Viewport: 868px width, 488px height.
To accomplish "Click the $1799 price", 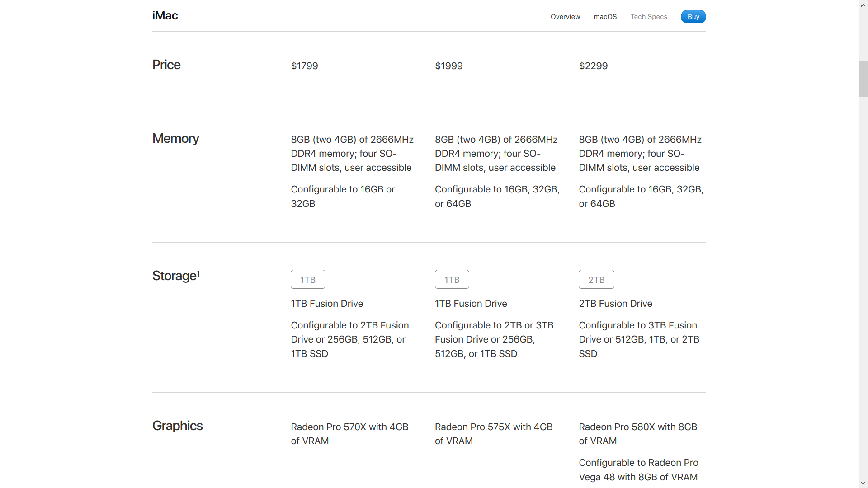I will click(x=304, y=66).
